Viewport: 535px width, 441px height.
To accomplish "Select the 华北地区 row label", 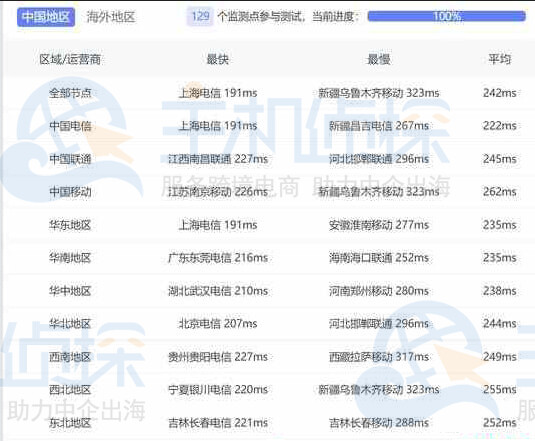I will pos(70,323).
